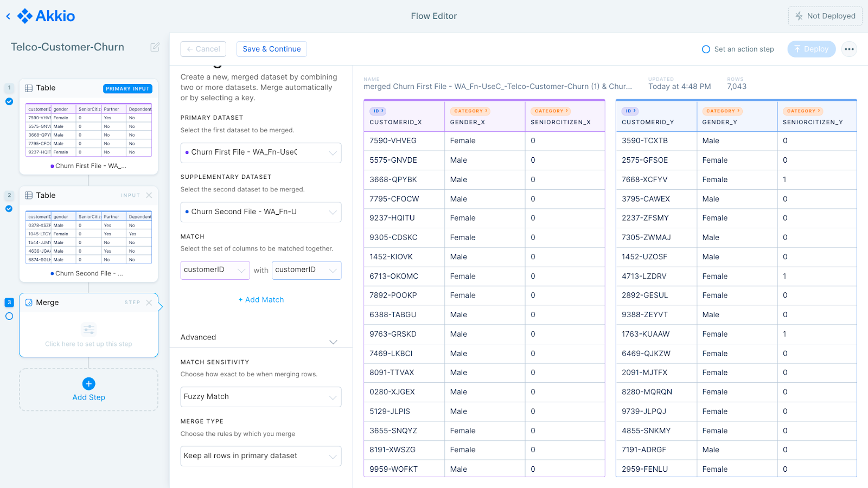
Task: Click the pencil icon to rename Telco-Customer-Churn
Action: 155,47
